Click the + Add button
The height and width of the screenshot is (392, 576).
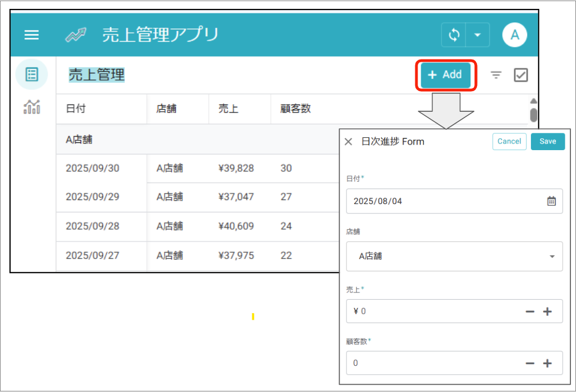click(x=445, y=75)
